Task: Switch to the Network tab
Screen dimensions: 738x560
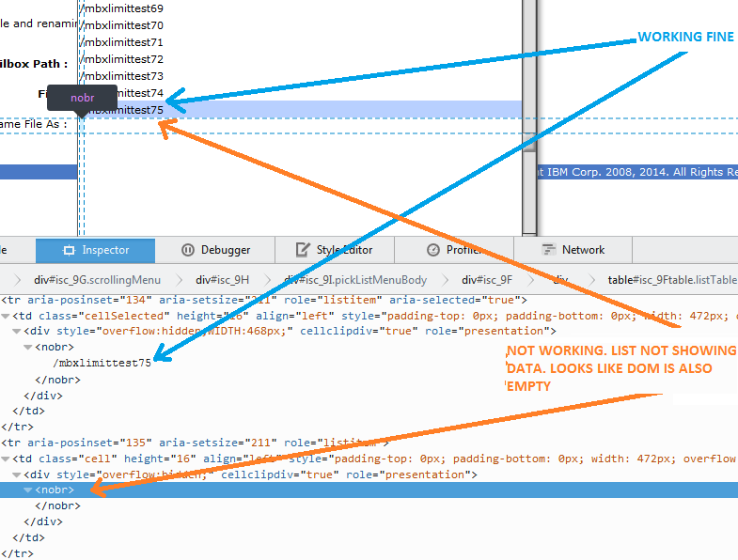Action: coord(573,250)
